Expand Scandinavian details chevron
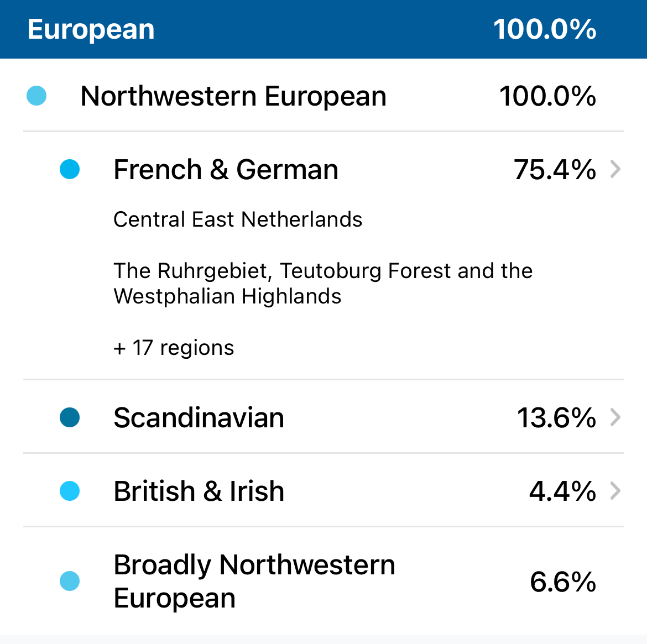Viewport: 647px width, 644px height. [615, 417]
